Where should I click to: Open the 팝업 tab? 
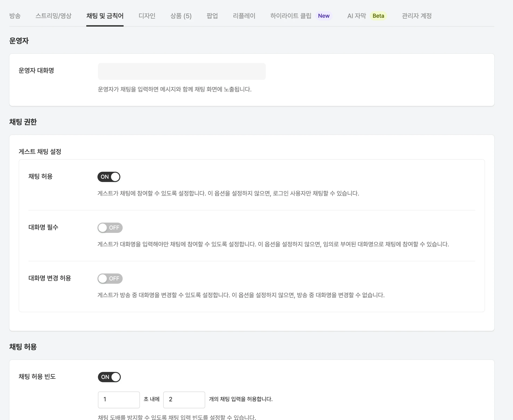pos(212,16)
